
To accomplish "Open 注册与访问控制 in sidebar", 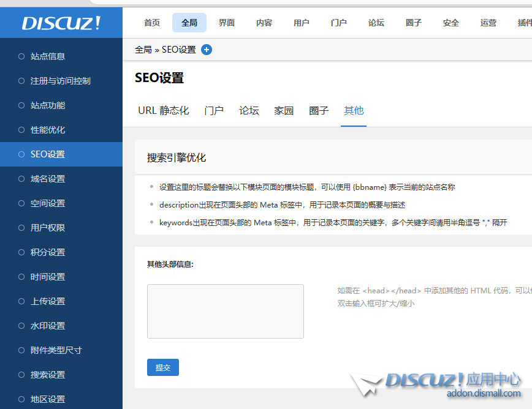I will pos(61,81).
